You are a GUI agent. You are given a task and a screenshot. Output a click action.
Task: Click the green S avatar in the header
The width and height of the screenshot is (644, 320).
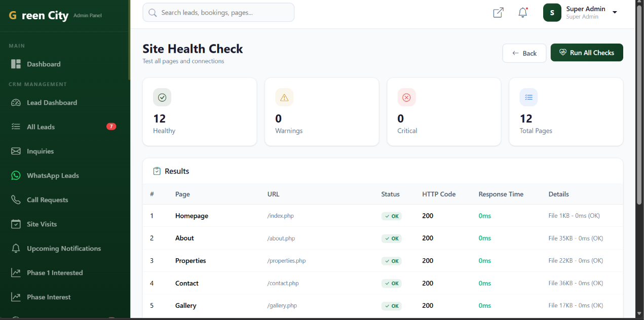click(552, 13)
